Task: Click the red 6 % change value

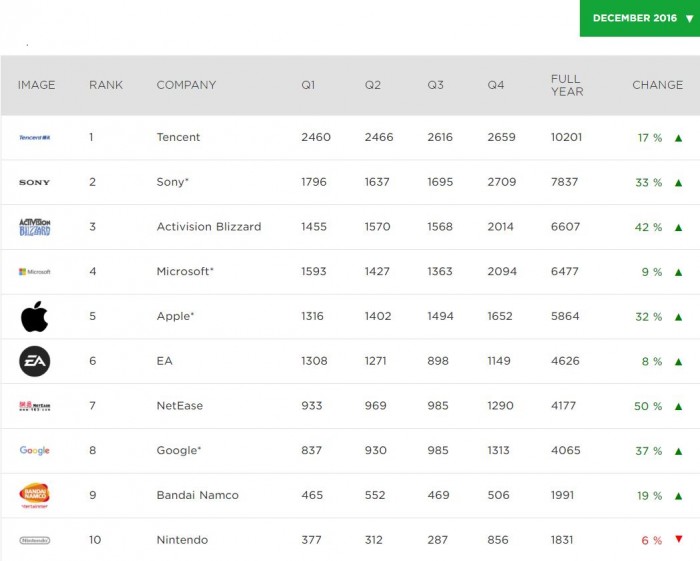Action: pyautogui.click(x=652, y=540)
